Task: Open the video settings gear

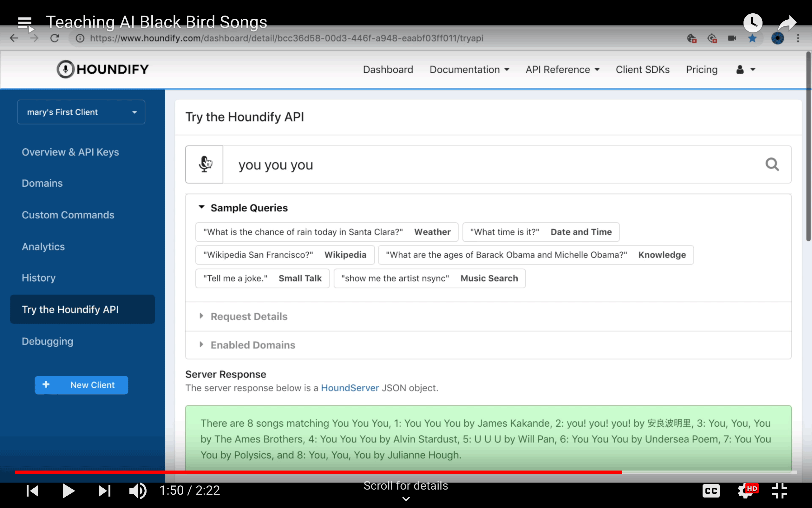Action: [x=748, y=491]
